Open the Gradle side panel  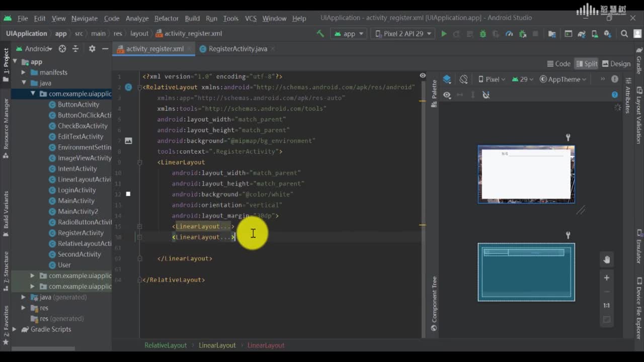(639, 61)
